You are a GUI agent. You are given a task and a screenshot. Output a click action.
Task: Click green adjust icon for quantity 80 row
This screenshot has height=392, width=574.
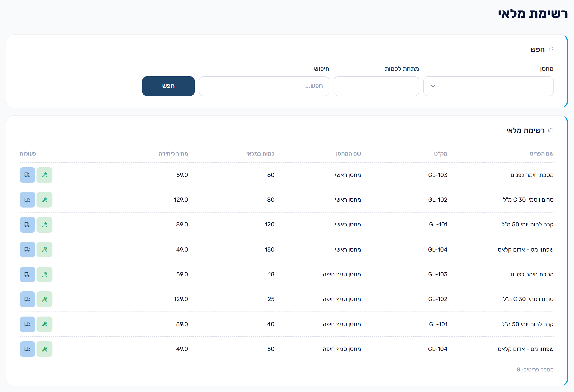click(44, 200)
